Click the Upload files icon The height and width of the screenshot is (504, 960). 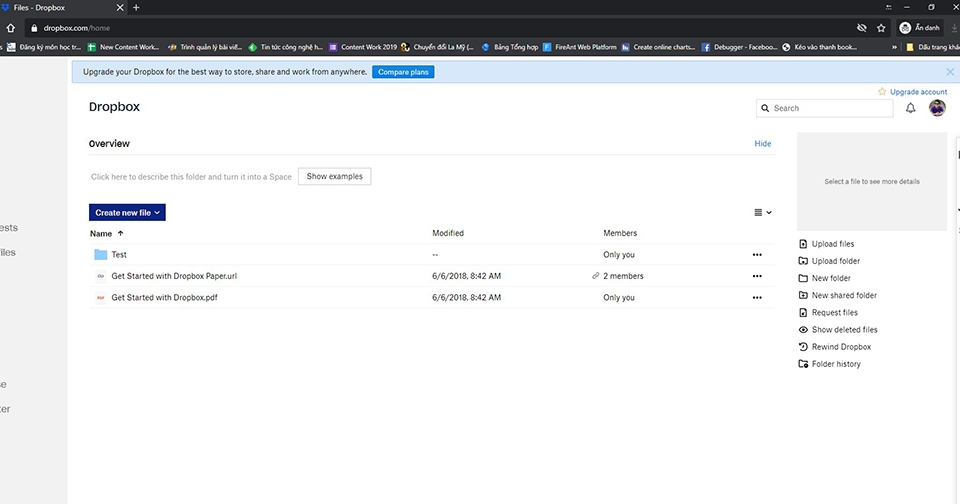(803, 244)
